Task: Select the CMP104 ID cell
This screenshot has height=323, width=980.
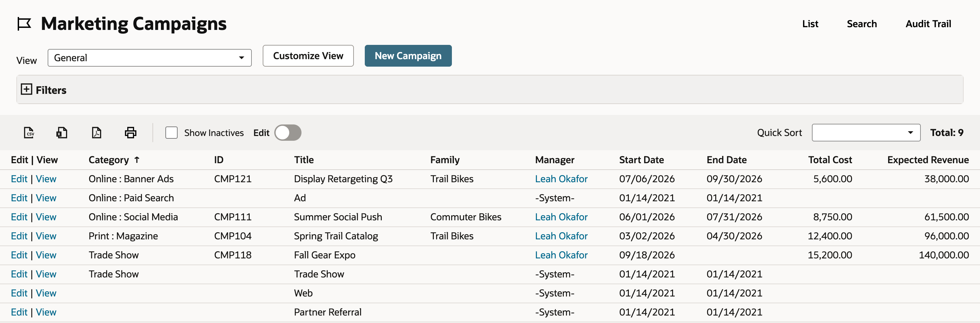Action: pyautogui.click(x=233, y=236)
